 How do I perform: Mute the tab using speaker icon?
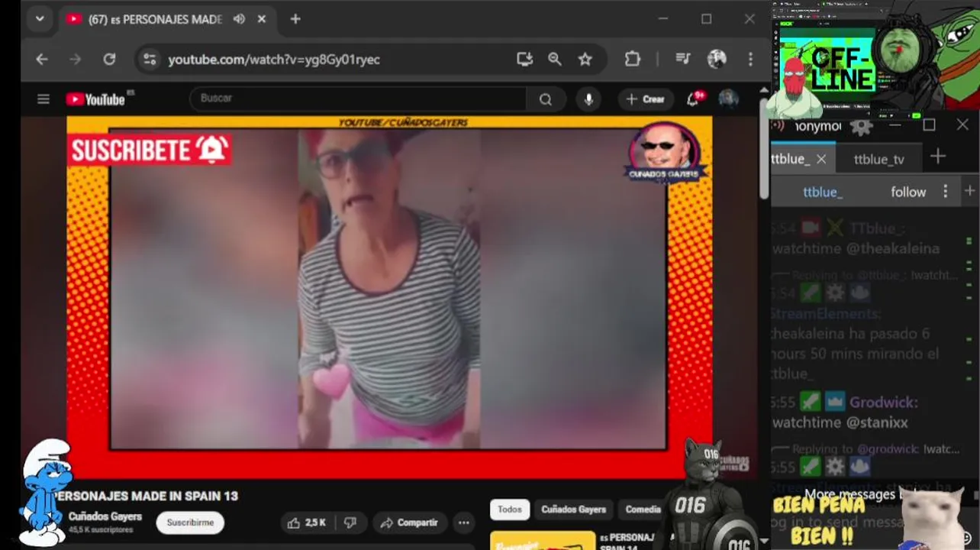click(x=239, y=19)
